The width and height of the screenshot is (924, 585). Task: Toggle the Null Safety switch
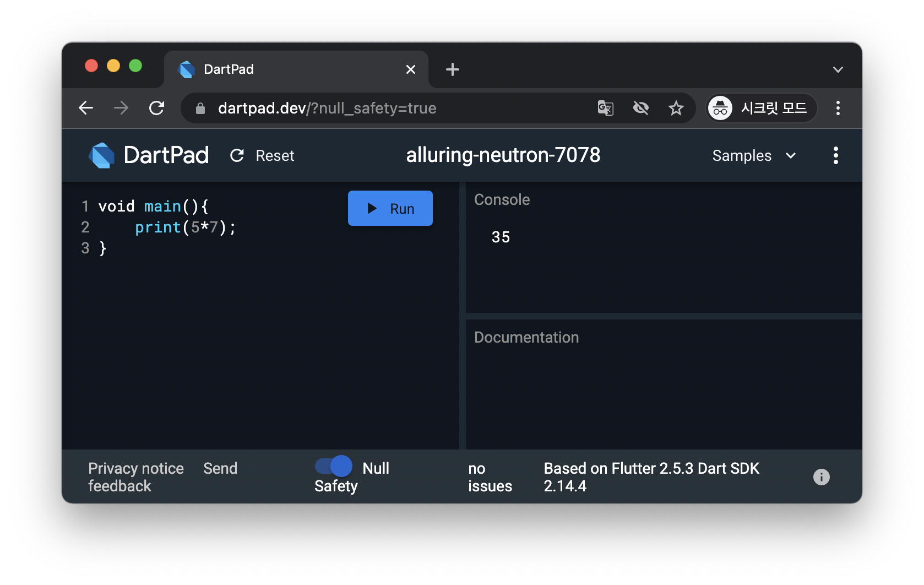pyautogui.click(x=334, y=467)
